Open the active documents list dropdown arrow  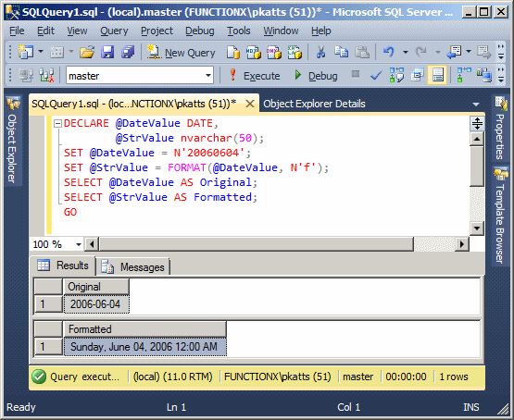[476, 105]
